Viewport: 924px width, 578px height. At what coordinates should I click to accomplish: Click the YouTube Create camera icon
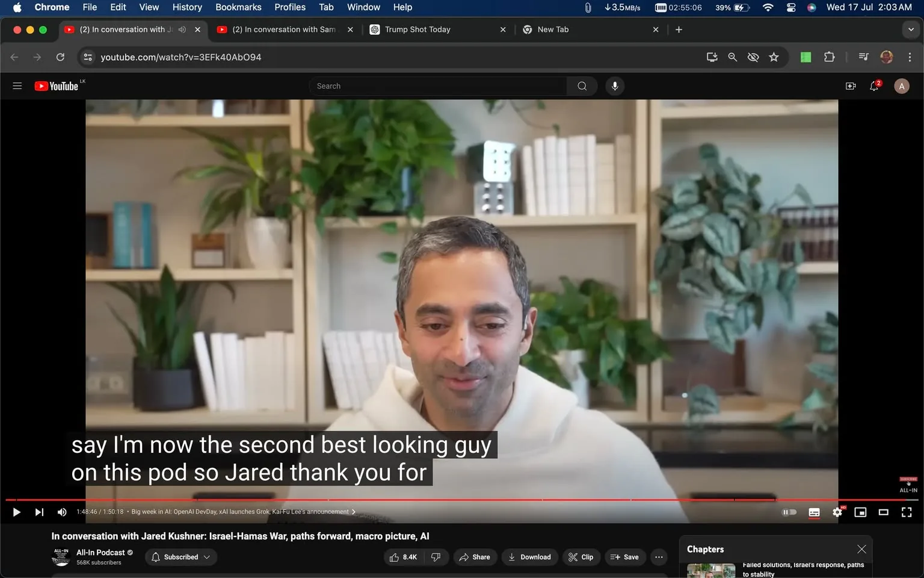click(851, 85)
